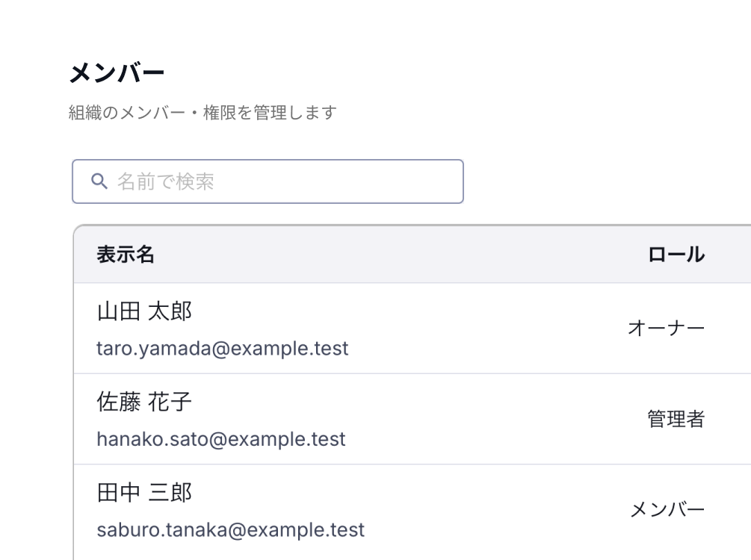
Task: Click taro.yamada@example.test email
Action: point(222,349)
